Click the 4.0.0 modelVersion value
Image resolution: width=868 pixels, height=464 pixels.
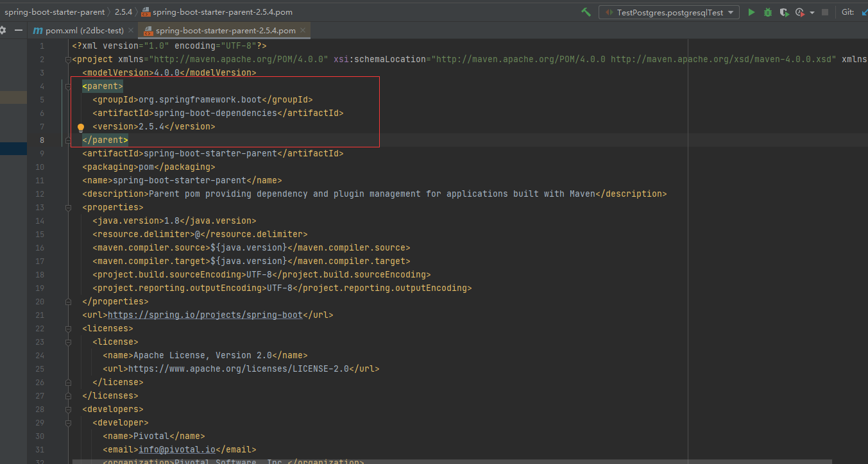point(167,72)
